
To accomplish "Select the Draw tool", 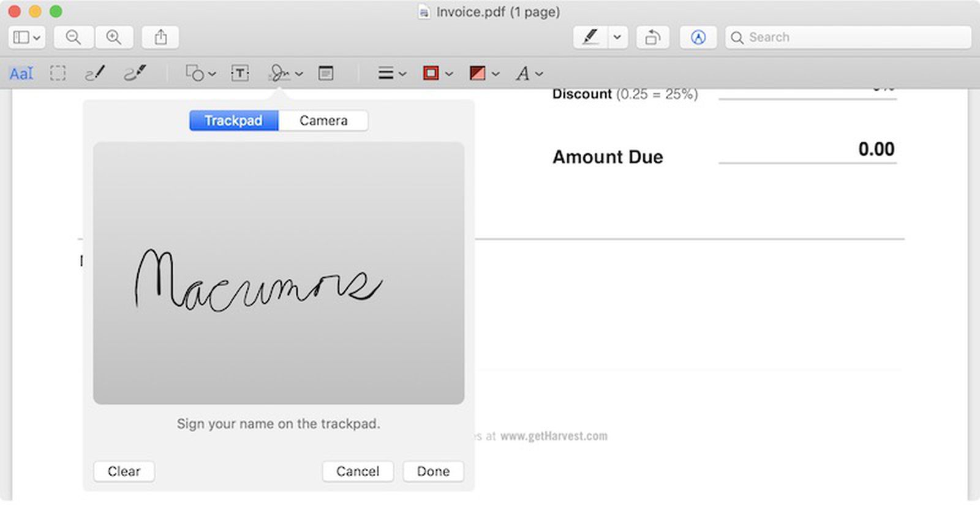I will [135, 74].
